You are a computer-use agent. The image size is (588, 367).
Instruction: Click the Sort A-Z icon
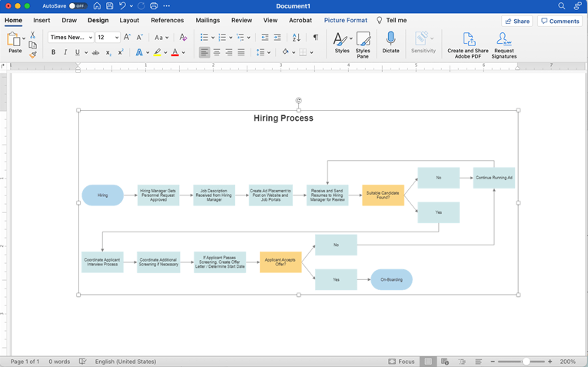(296, 37)
